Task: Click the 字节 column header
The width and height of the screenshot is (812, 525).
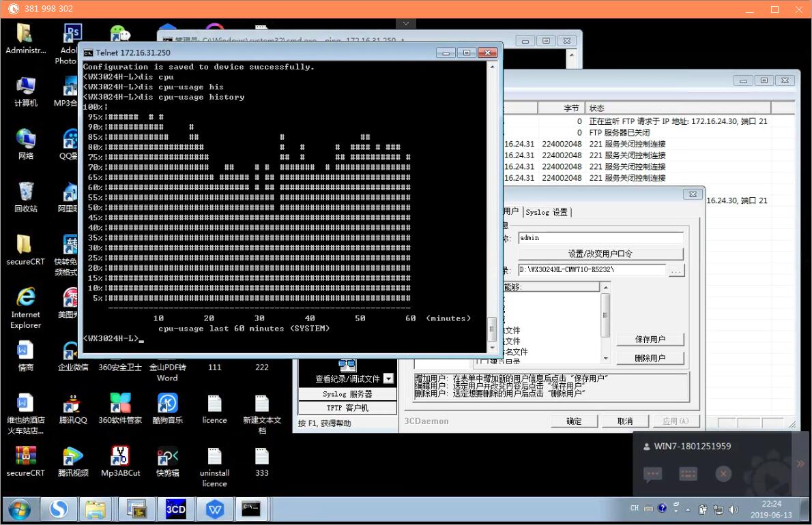Action: pyautogui.click(x=562, y=108)
